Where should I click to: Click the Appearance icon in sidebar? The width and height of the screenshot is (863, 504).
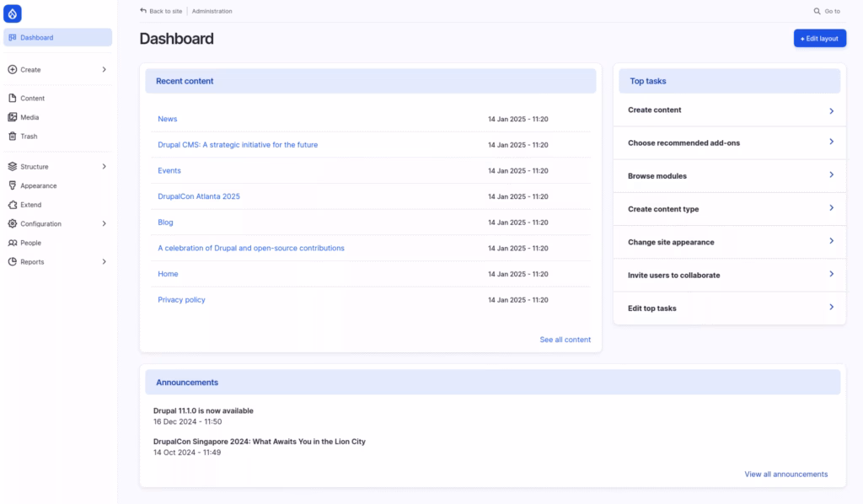point(13,185)
